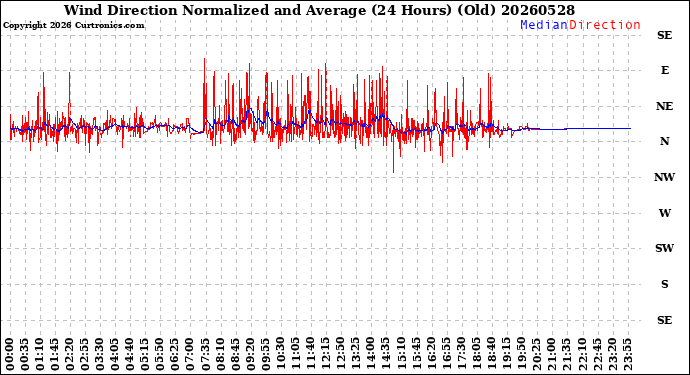The width and height of the screenshot is (690, 375).
Task: Click the 02:20 time label
Action: coord(70,354)
